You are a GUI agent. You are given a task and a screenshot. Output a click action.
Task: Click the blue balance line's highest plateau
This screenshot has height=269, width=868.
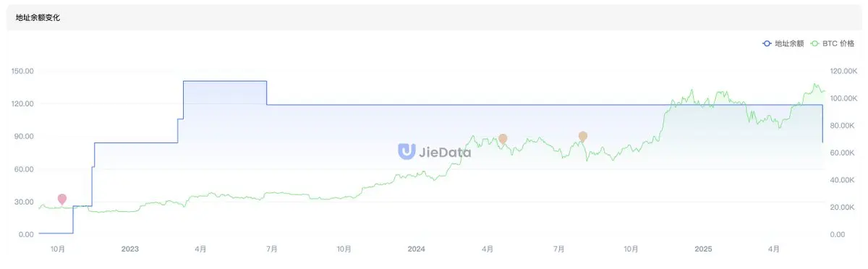coord(225,81)
